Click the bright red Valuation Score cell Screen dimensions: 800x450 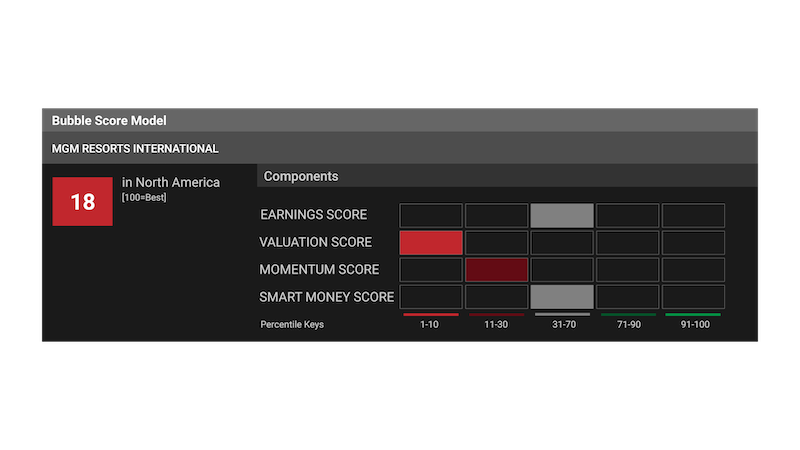pos(431,243)
